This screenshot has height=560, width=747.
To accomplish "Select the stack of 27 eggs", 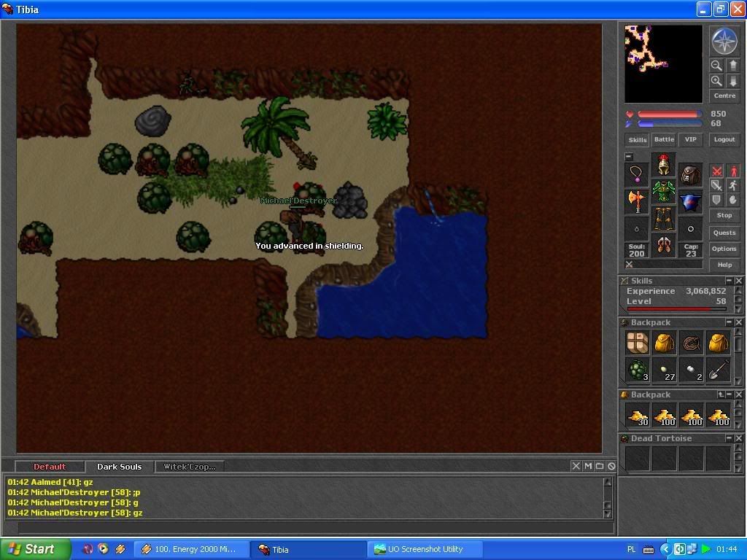I will click(664, 370).
